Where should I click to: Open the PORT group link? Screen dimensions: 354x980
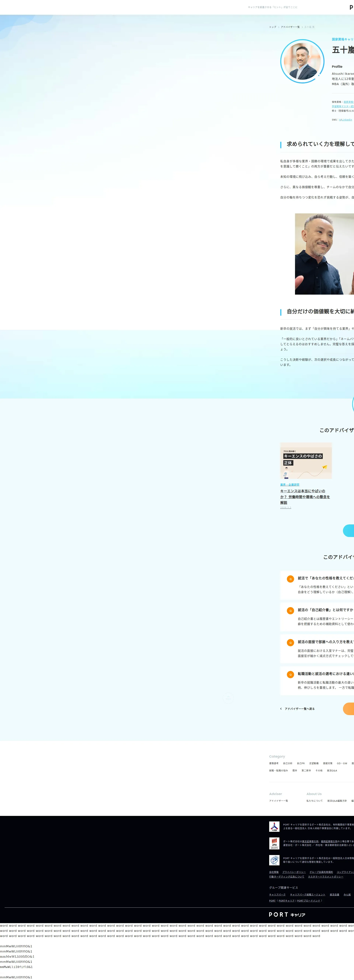272,900
